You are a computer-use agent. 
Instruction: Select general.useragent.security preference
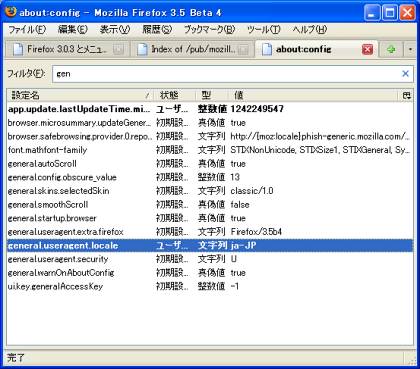tap(210, 259)
